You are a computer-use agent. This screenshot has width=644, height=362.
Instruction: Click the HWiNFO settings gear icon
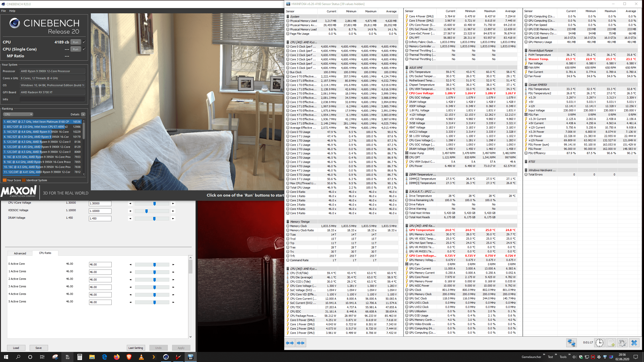(x=622, y=343)
